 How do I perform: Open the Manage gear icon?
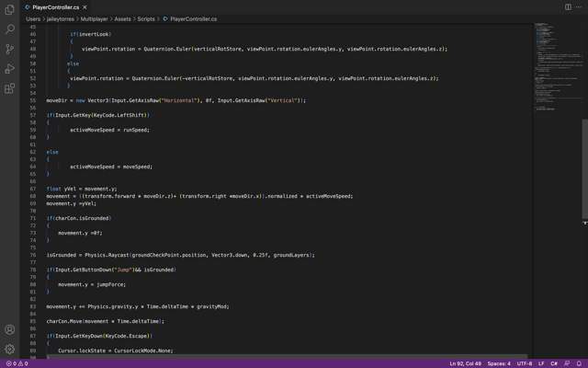tap(10, 349)
